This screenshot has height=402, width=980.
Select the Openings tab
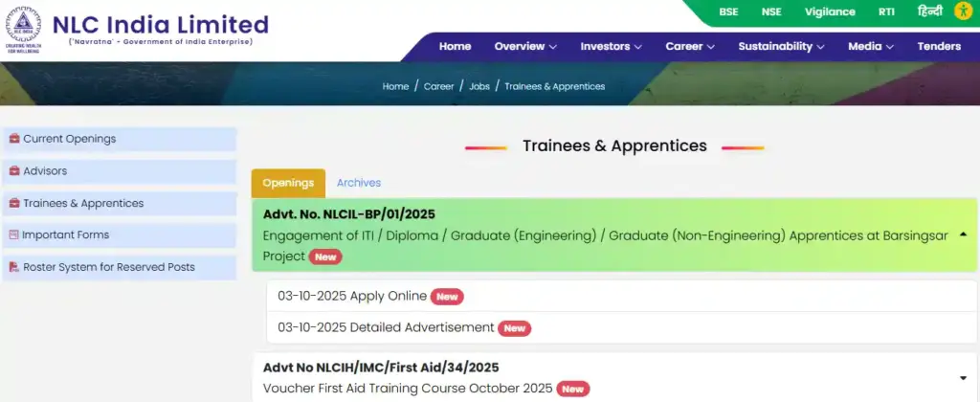288,183
